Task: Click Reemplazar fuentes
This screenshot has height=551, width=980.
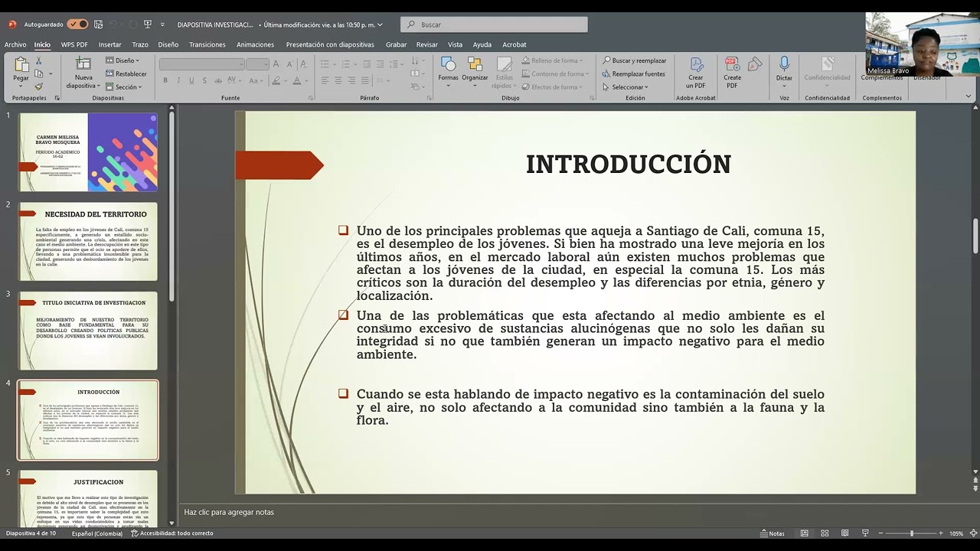Action: [633, 73]
